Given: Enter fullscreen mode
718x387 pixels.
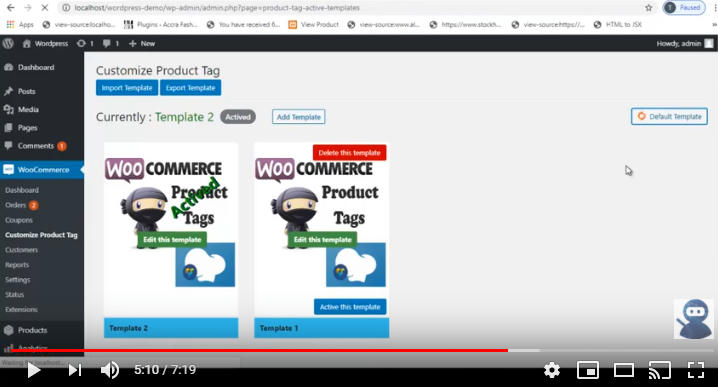Looking at the screenshot, I should coord(696,370).
